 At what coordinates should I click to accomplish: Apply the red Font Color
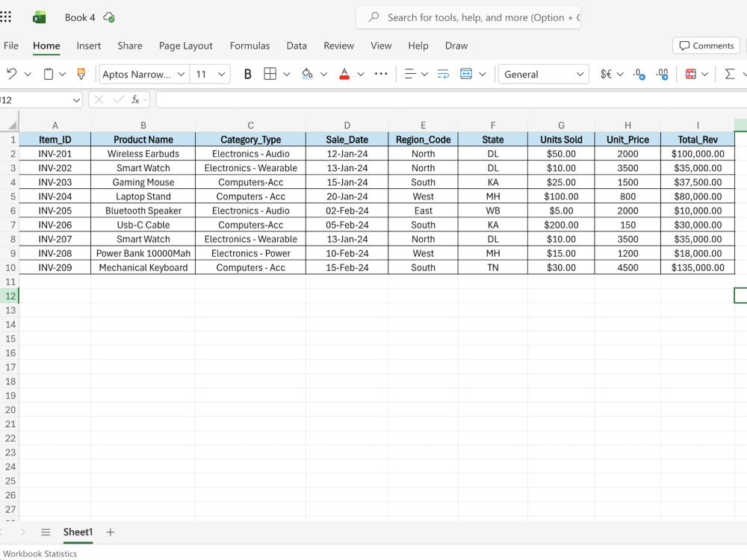tap(344, 74)
